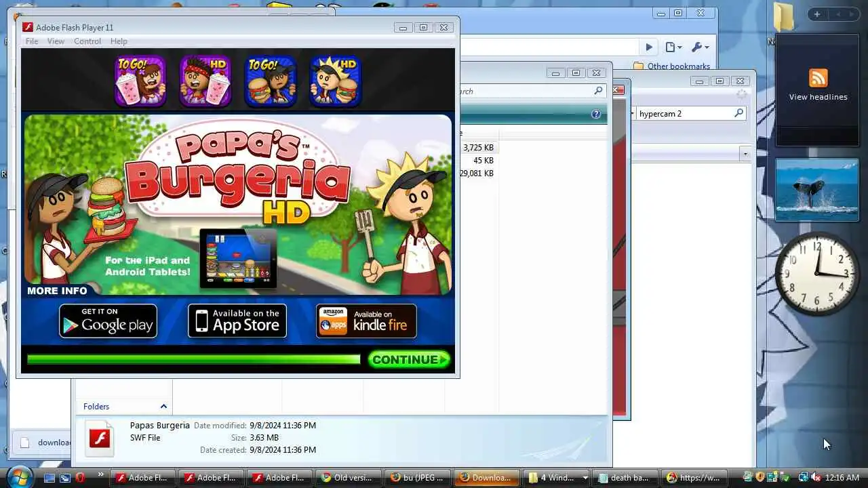Open the 4 Wind... grouped taskbar button
Screen dimensions: 868x488
pyautogui.click(x=557, y=478)
